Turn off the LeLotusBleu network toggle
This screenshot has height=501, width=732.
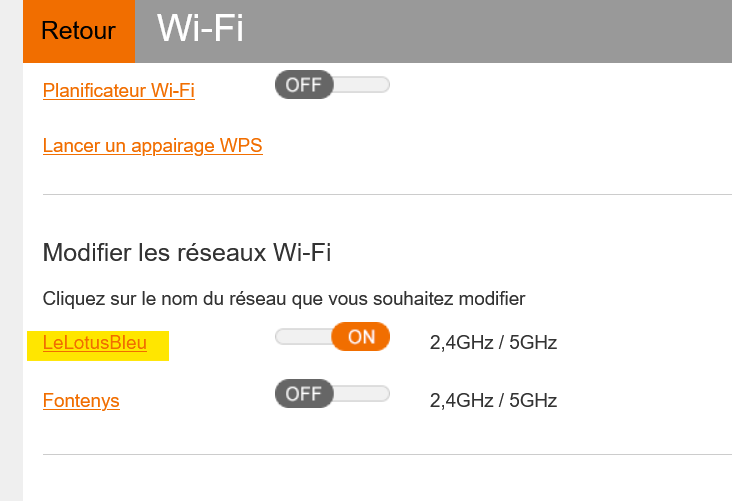(x=332, y=337)
